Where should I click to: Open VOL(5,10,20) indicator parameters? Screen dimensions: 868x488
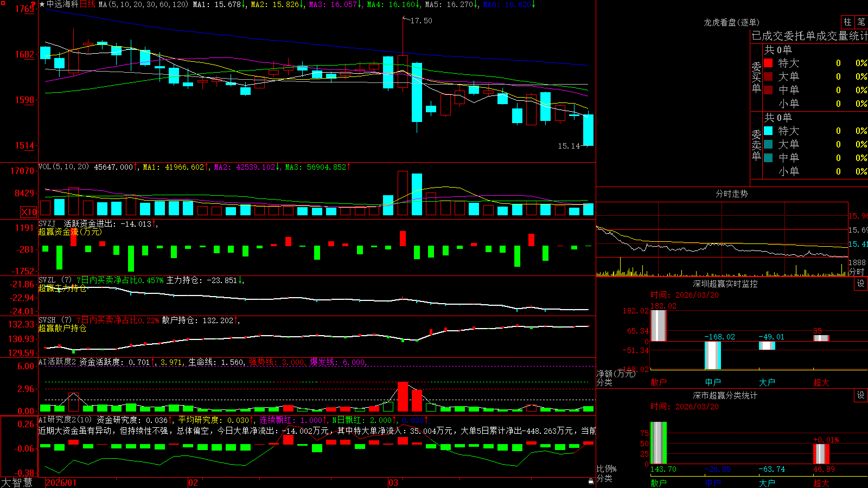point(64,167)
